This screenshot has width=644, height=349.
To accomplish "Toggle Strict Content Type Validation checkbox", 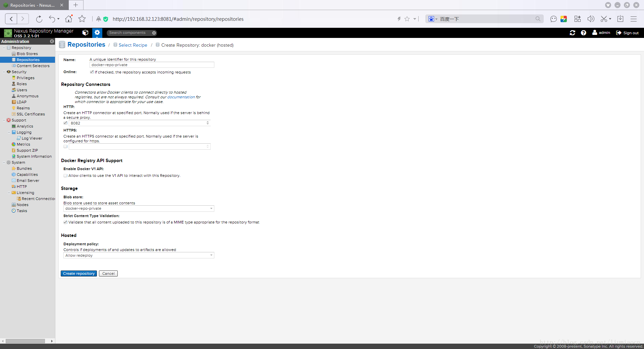I will tap(65, 222).
